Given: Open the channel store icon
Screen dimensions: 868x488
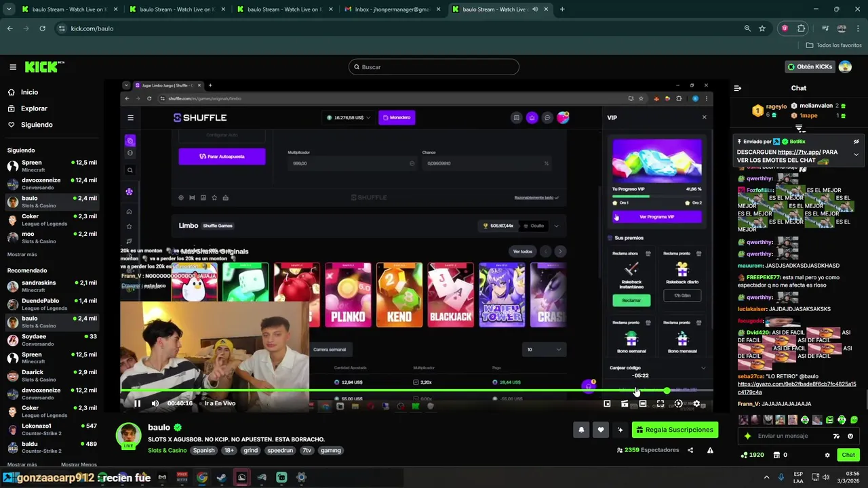Looking at the screenshot, I should coord(776,455).
